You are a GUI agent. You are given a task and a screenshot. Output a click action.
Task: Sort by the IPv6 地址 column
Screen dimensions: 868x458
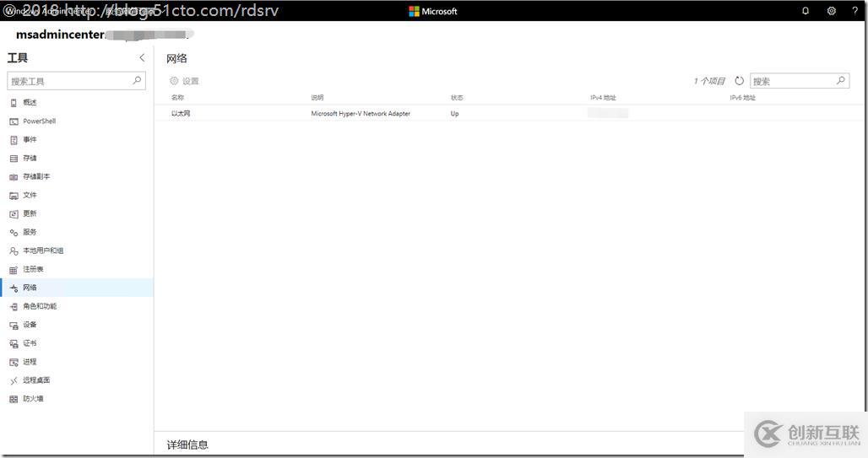742,97
